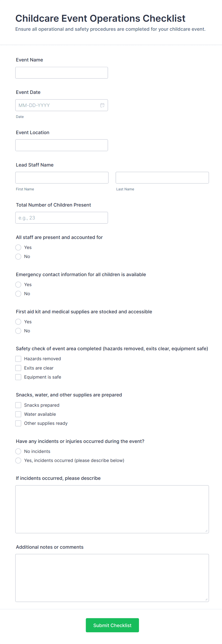This screenshot has width=222, height=644.
Task: Tick the Exits are clear checkbox
Action: tap(18, 368)
